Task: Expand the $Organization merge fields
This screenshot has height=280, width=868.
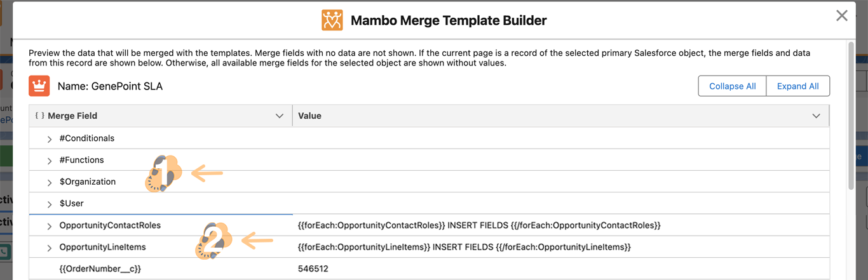Action: click(50, 182)
